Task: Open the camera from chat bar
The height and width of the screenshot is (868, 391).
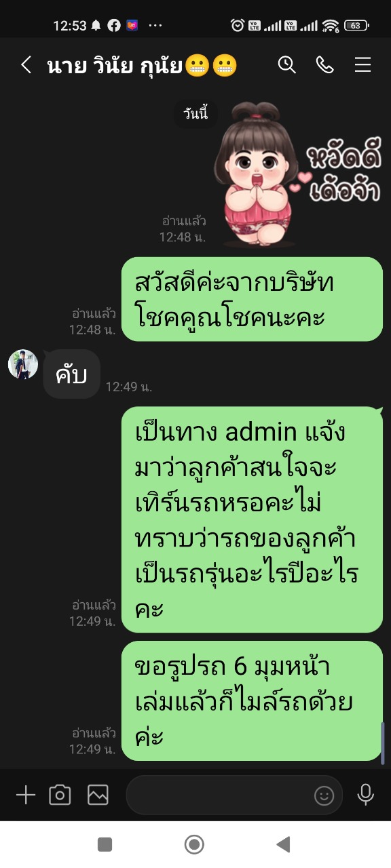Action: [60, 795]
